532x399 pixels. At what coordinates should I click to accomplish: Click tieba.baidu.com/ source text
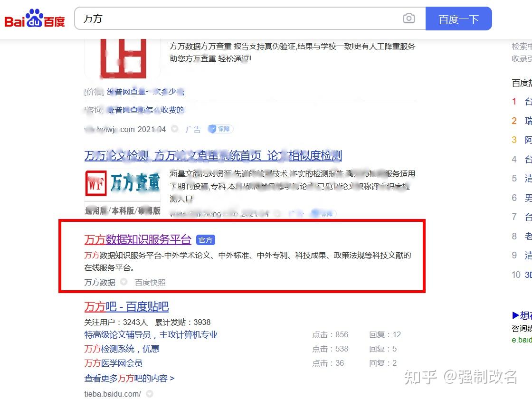(x=113, y=394)
